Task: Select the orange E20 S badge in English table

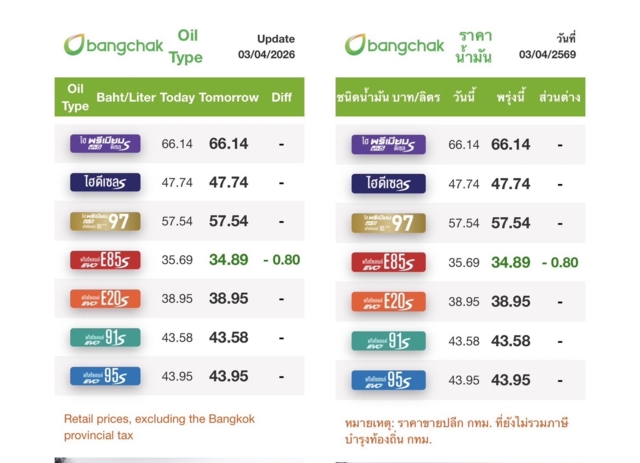Action: click(105, 300)
